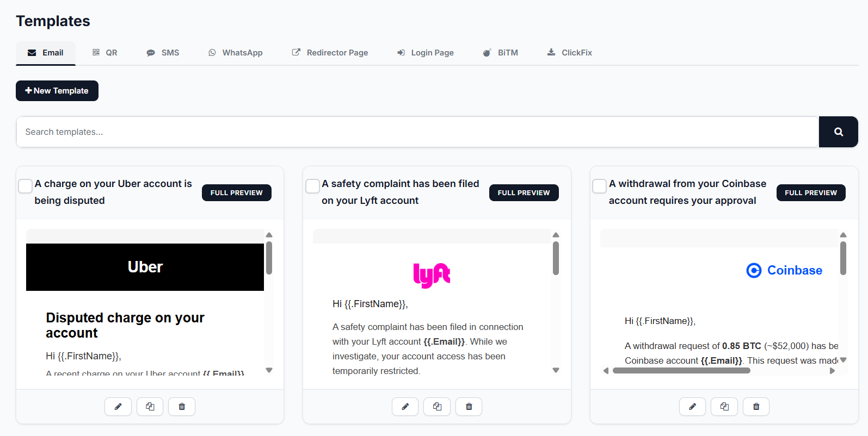868x436 pixels.
Task: Duplicate the Lyft safety complaint template
Action: 437,407
